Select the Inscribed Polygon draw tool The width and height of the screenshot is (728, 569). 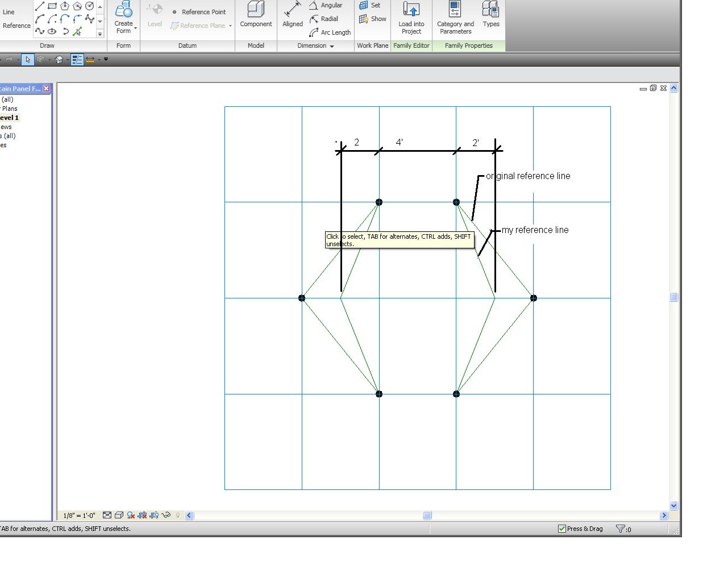[x=65, y=6]
